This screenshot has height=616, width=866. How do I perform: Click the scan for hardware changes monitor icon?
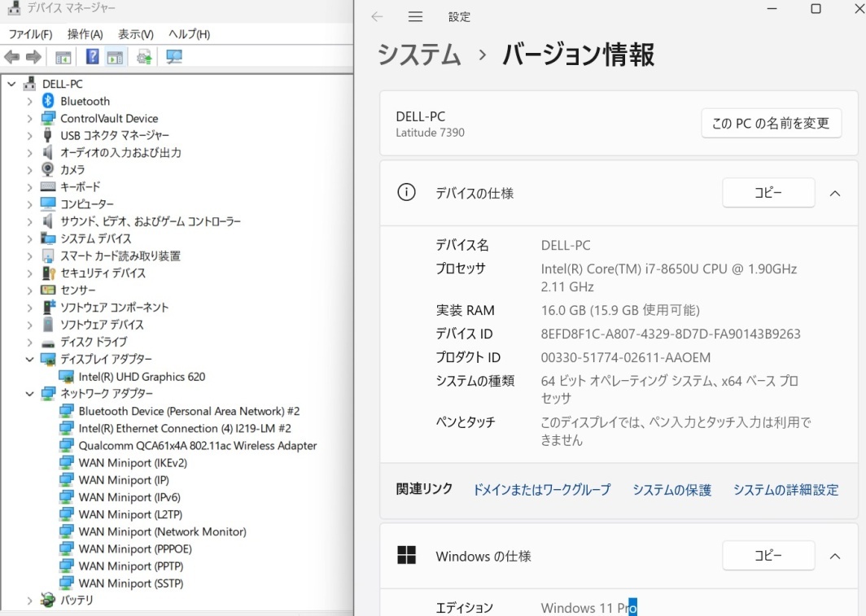(x=174, y=57)
